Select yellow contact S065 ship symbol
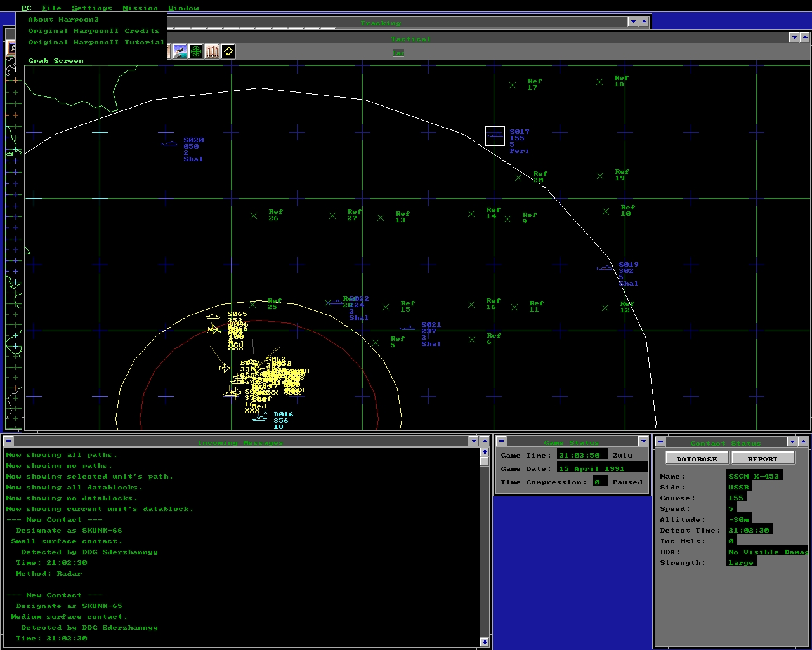This screenshot has width=812, height=650. pyautogui.click(x=213, y=316)
